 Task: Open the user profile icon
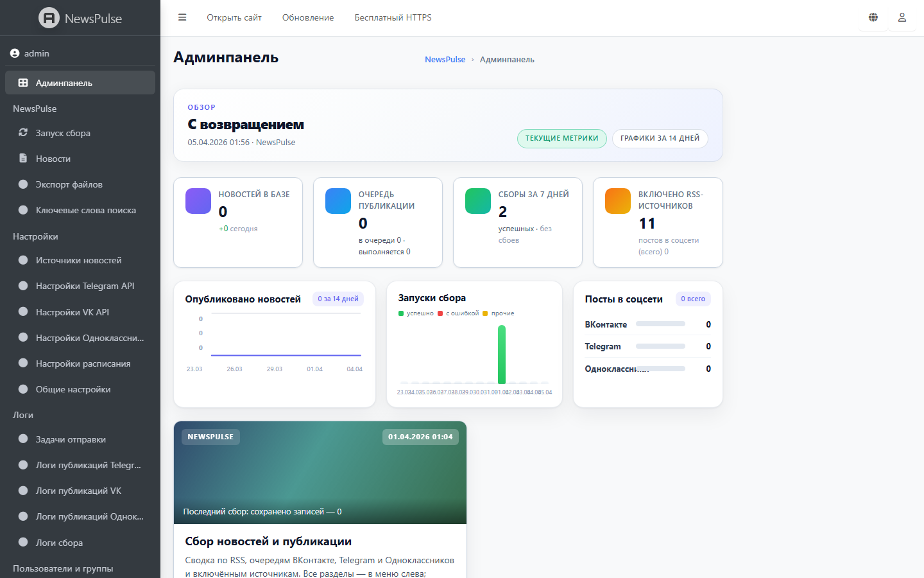point(902,17)
